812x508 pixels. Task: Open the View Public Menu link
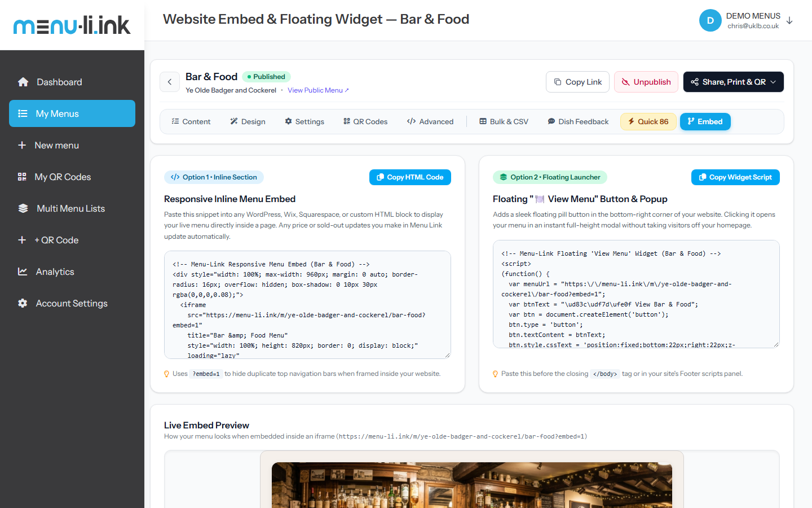click(x=318, y=90)
